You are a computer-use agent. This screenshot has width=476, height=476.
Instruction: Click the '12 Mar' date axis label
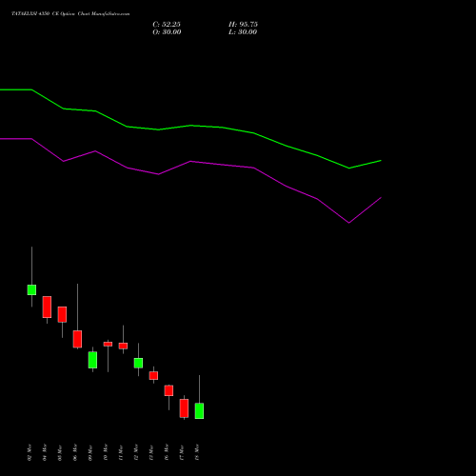(136, 452)
